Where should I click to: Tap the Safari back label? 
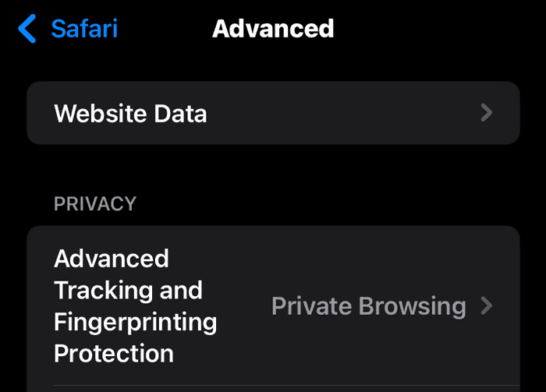(84, 29)
